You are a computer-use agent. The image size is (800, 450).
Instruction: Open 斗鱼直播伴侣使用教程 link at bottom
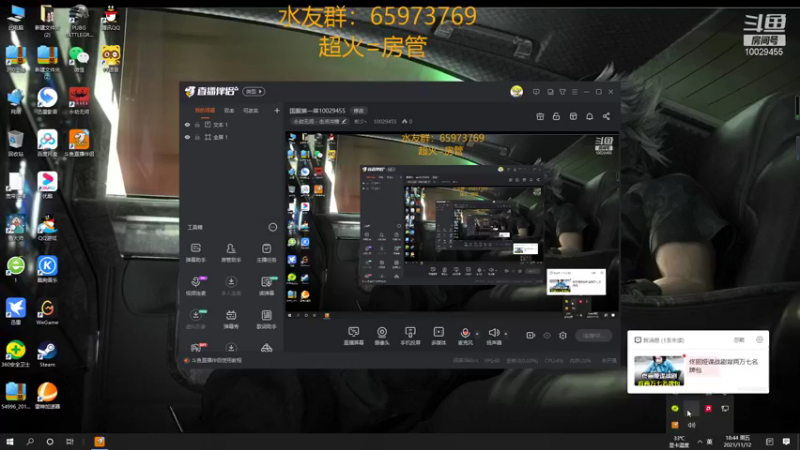point(216,360)
